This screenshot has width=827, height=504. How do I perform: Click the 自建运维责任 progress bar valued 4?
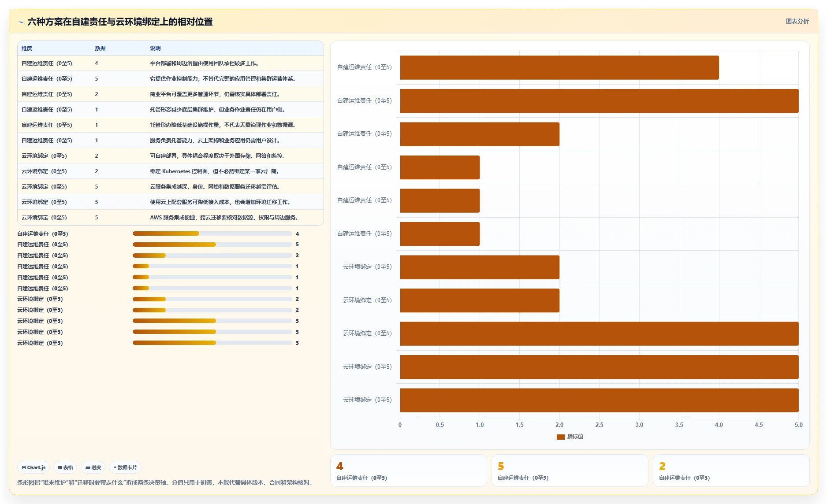(x=212, y=233)
